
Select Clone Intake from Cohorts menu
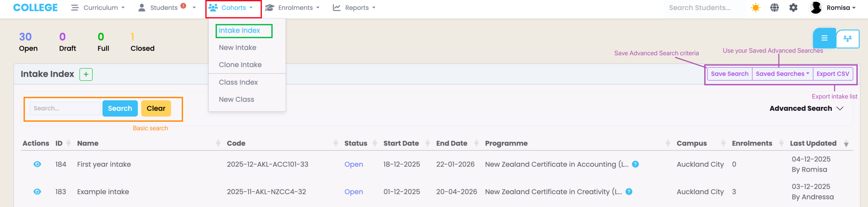click(x=240, y=65)
